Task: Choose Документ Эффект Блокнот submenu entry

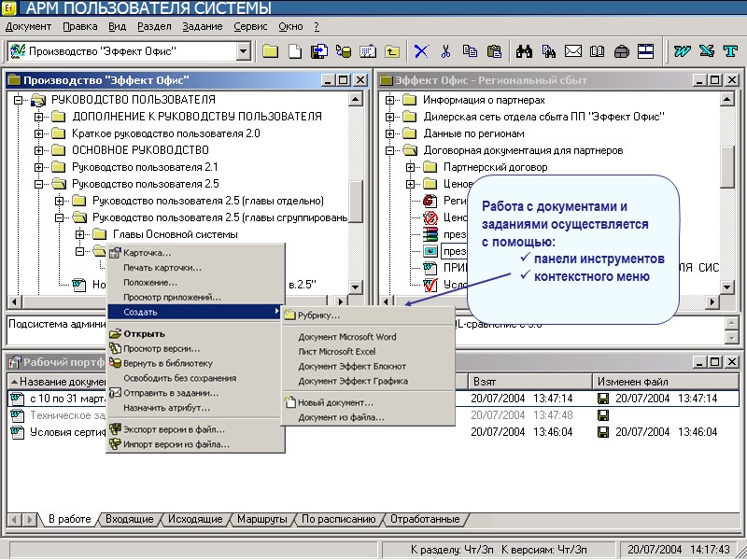Action: (368, 366)
